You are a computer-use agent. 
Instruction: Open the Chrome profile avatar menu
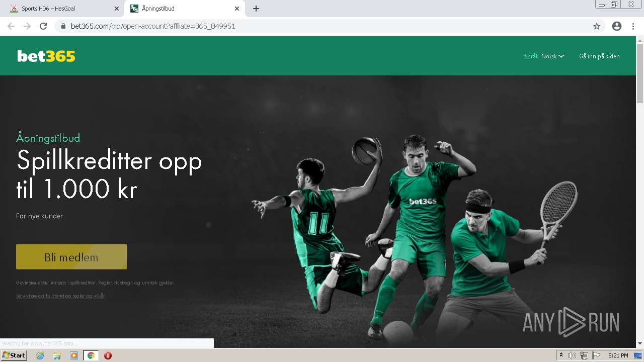tap(617, 26)
